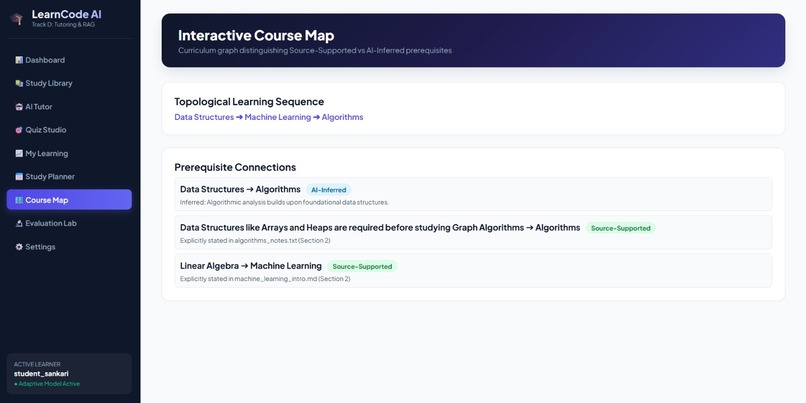Open the Dashboard page

tap(69, 60)
